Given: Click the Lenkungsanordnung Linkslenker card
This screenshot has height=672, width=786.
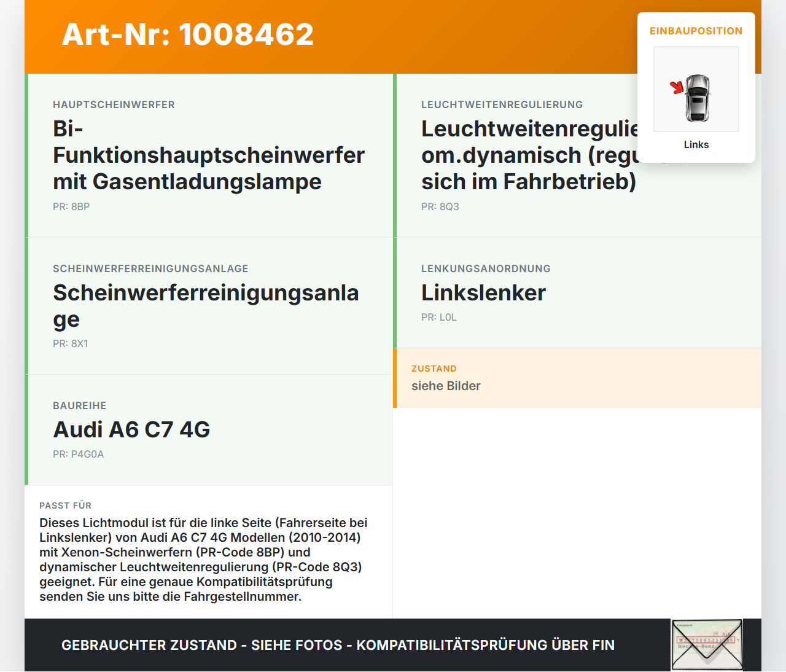Looking at the screenshot, I should 577,293.
